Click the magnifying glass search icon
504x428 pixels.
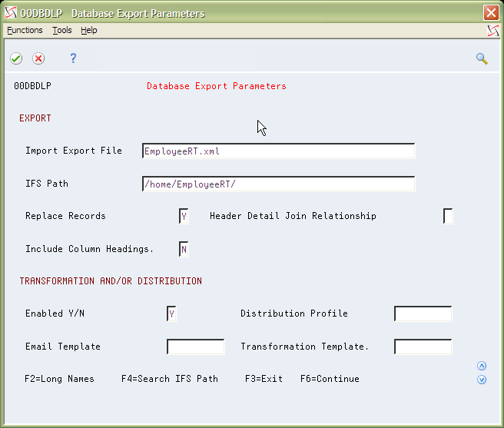click(482, 58)
